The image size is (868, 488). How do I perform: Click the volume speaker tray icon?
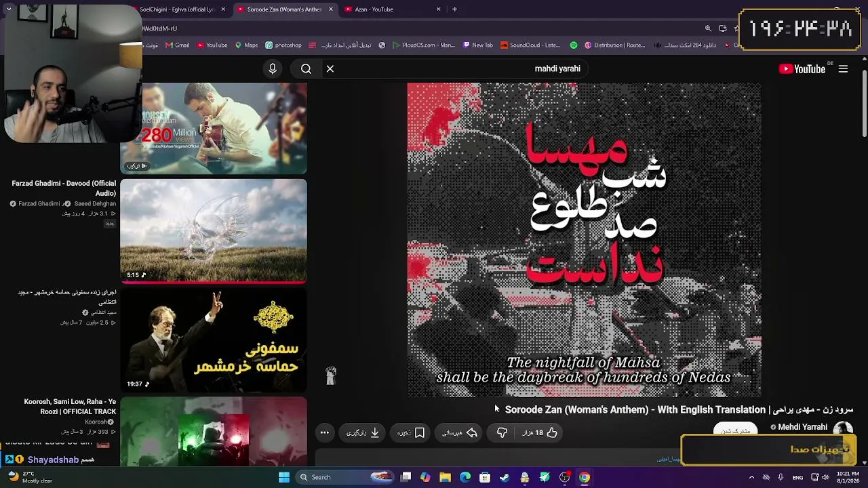[x=825, y=477]
